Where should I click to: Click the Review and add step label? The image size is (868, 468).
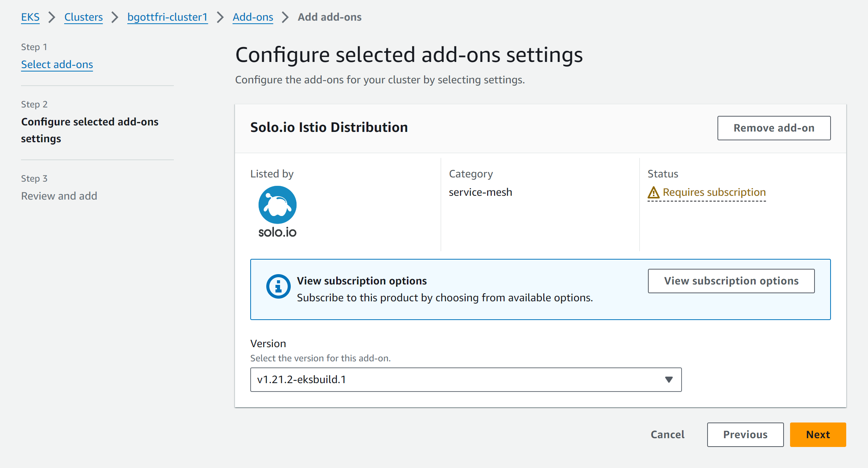(59, 196)
